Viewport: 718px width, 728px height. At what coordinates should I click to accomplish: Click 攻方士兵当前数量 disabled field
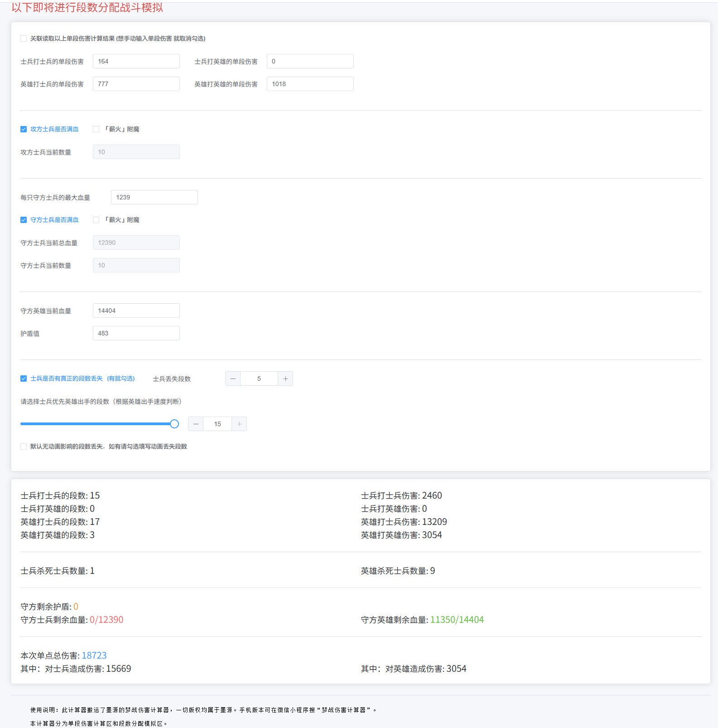pyautogui.click(x=136, y=152)
